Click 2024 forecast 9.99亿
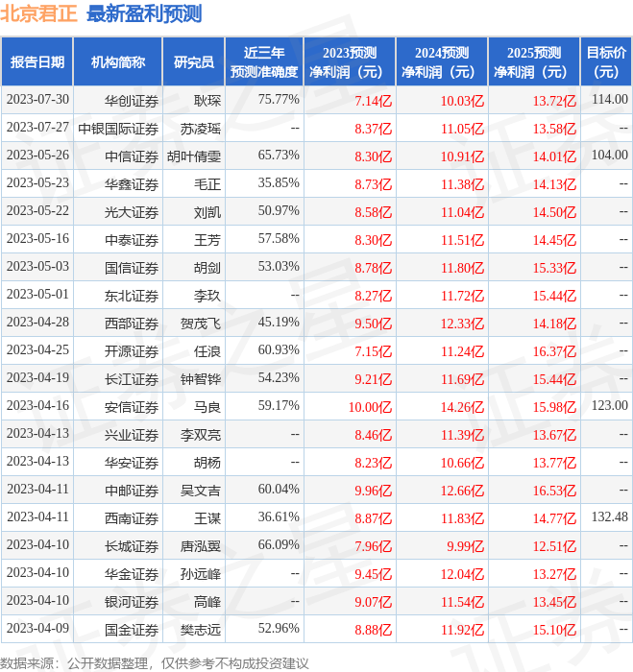This screenshot has width=633, height=672. coord(466,547)
